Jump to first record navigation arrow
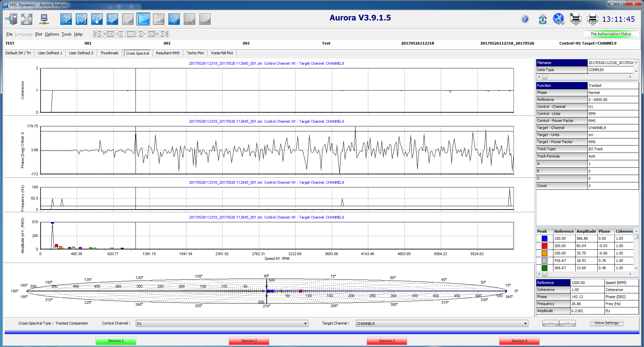This screenshot has height=347, width=644. (x=98, y=34)
